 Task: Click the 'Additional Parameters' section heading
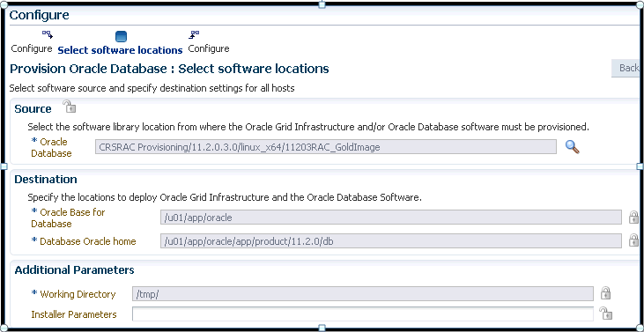[x=74, y=270]
